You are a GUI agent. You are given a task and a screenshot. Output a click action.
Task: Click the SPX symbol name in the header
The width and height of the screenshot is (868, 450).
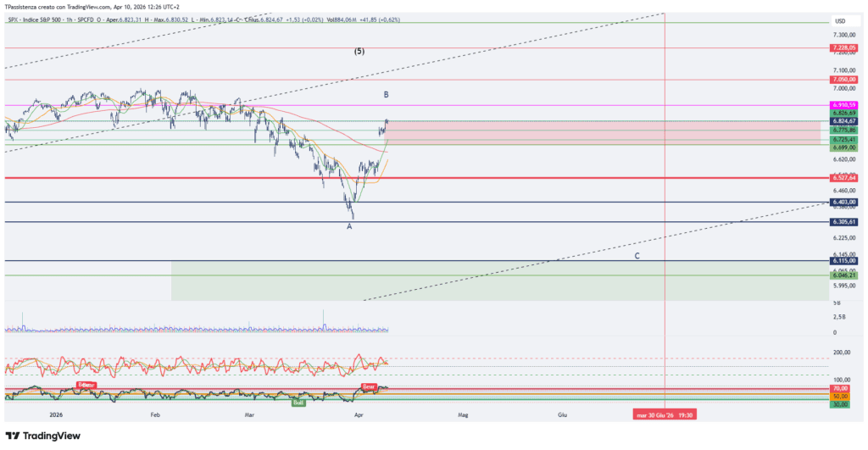tap(13, 20)
